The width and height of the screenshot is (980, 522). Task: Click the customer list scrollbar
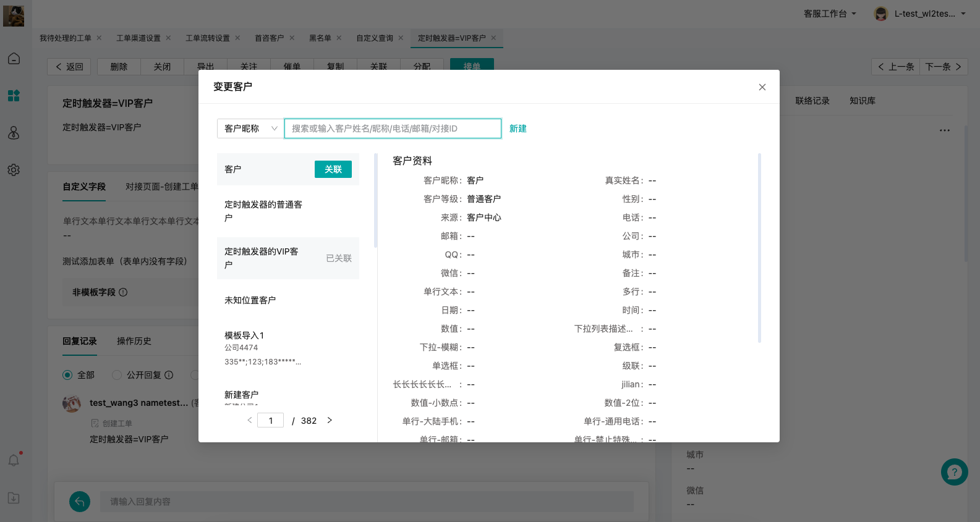375,200
